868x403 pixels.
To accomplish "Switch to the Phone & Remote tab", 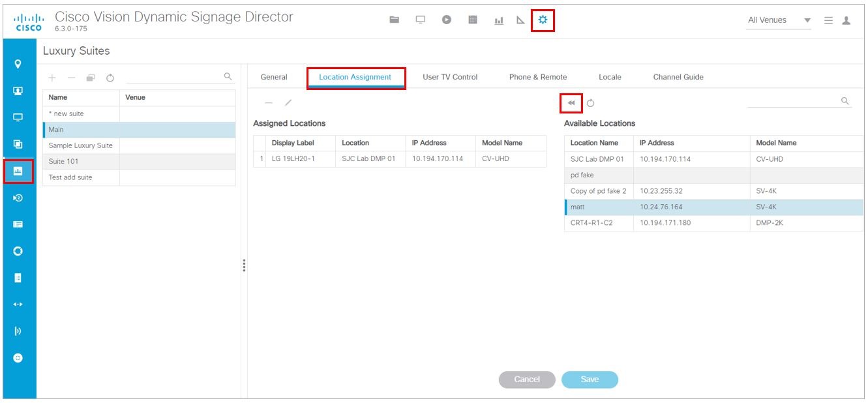I will point(538,77).
